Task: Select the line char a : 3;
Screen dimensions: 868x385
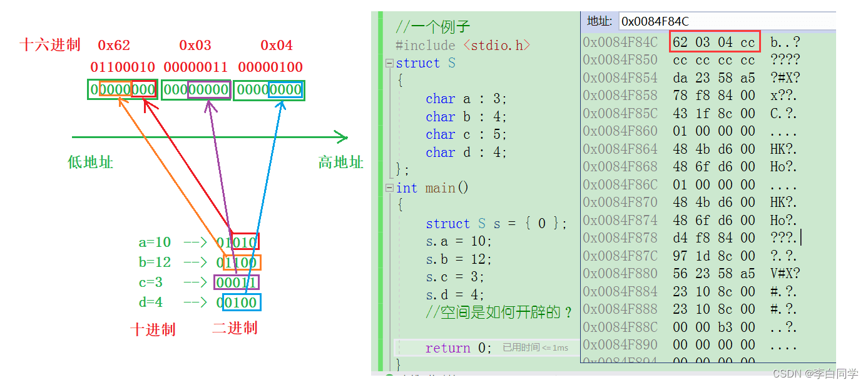Action: pyautogui.click(x=466, y=99)
